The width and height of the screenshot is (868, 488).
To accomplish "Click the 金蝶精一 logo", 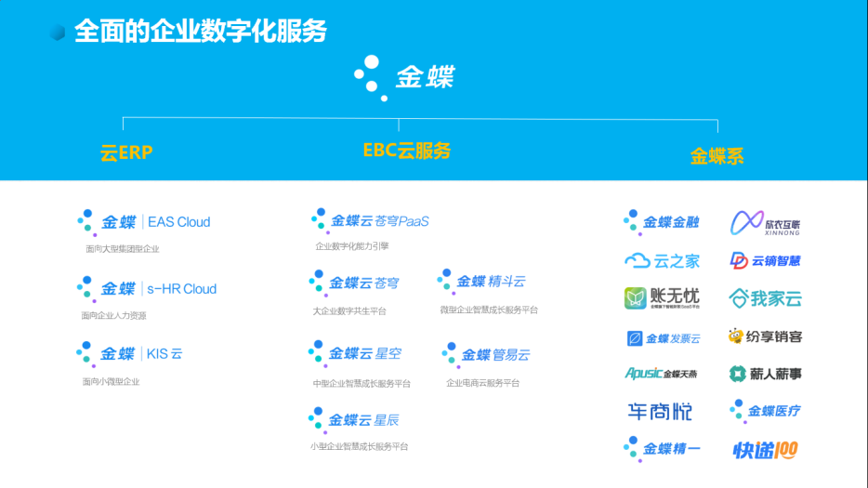I will coord(662,449).
